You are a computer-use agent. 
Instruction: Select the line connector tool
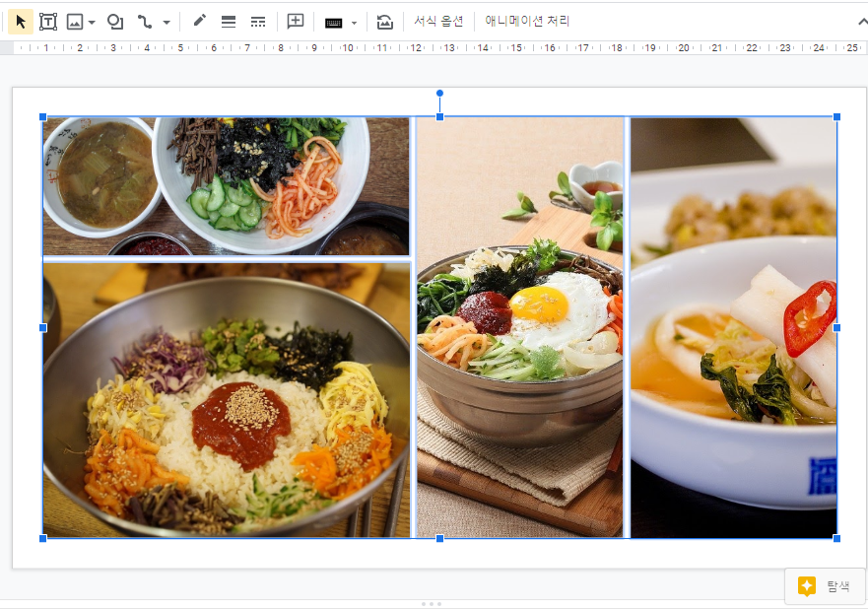point(145,22)
